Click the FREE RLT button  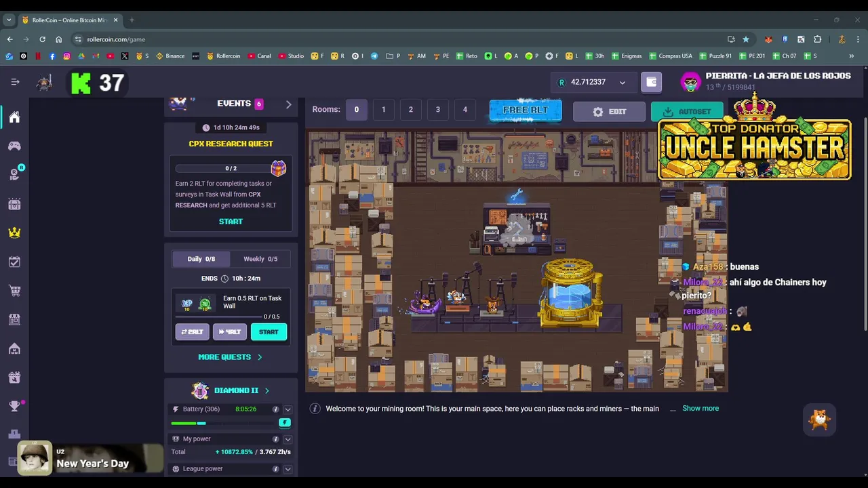pyautogui.click(x=526, y=110)
